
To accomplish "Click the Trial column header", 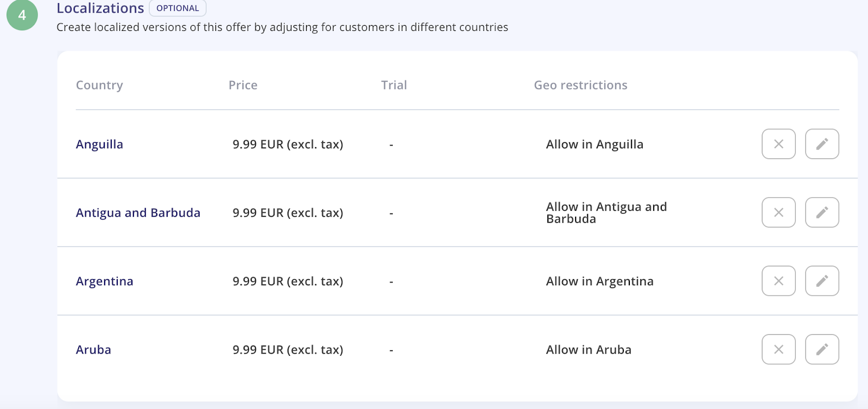I will click(394, 85).
